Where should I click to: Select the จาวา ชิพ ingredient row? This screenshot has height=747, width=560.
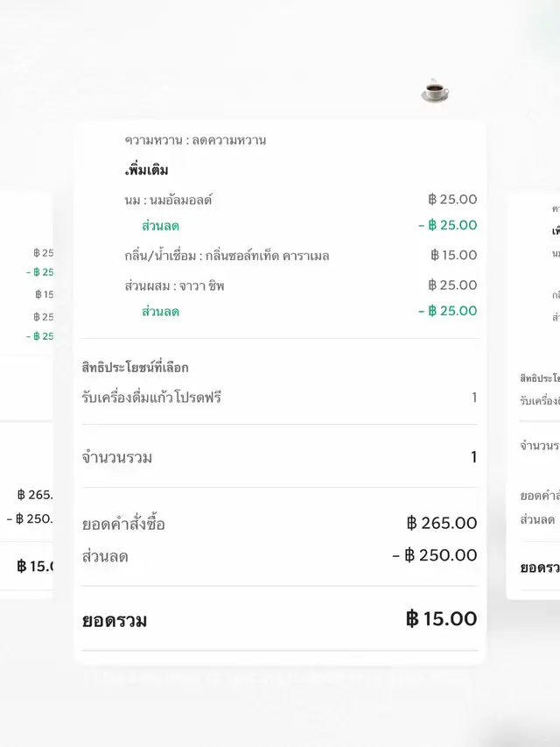[x=174, y=285]
